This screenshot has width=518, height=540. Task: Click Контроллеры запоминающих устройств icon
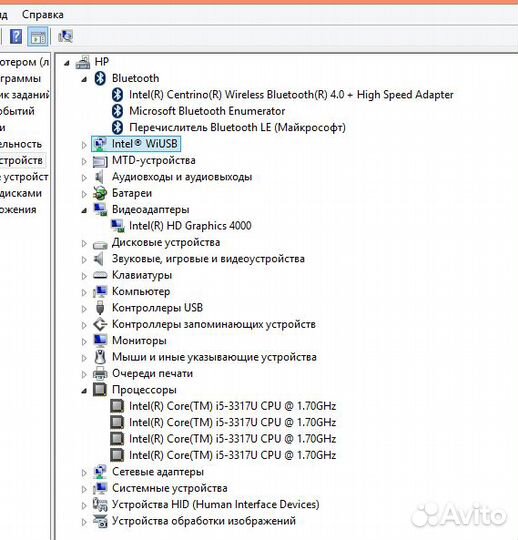click(x=100, y=324)
